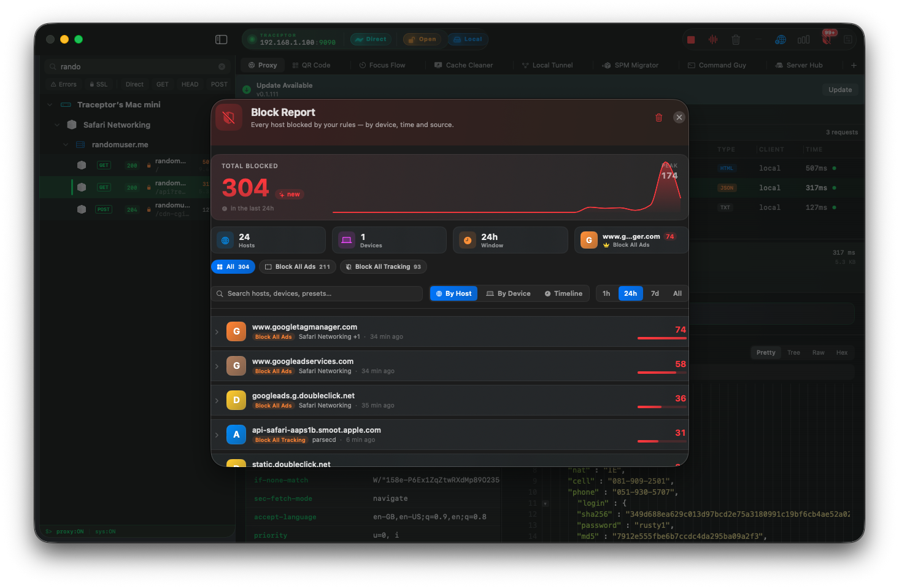899x588 pixels.
Task: Click orange G icon for googletagmanager row
Action: 236,331
